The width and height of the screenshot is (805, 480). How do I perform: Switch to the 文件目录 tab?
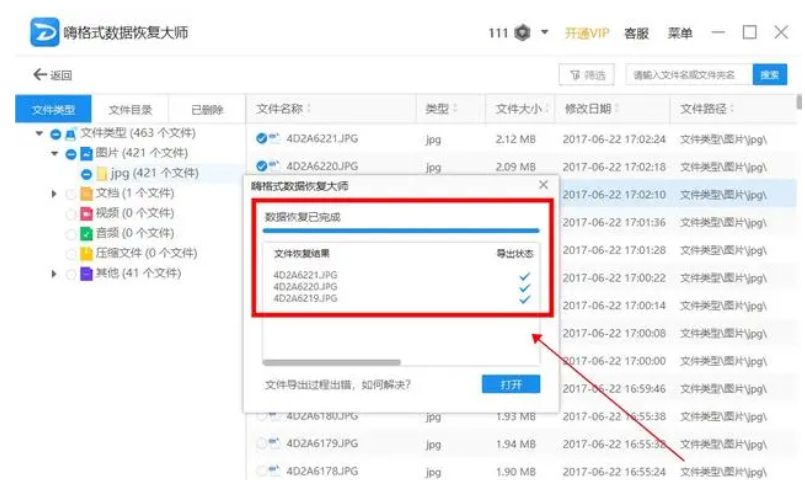click(130, 110)
